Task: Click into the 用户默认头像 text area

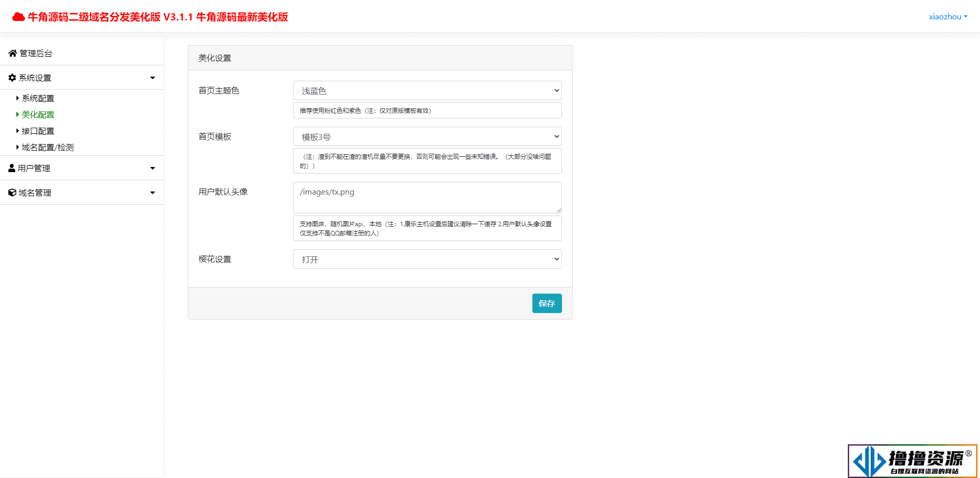Action: point(427,198)
